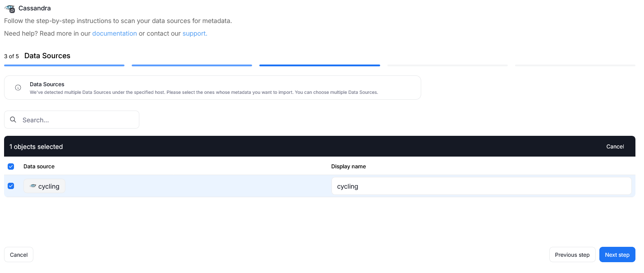Click the fourth step progress bar
This screenshot has width=644, height=273.
[447, 65]
